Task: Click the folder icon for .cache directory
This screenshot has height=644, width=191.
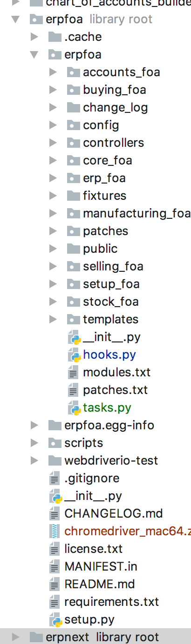Action: click(55, 37)
